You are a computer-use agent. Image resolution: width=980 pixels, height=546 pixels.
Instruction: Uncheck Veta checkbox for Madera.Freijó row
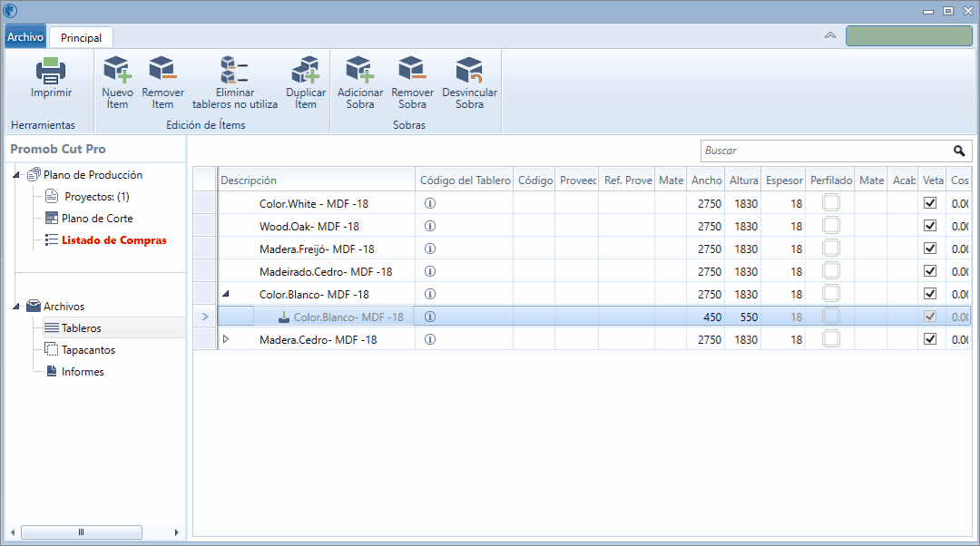929,249
